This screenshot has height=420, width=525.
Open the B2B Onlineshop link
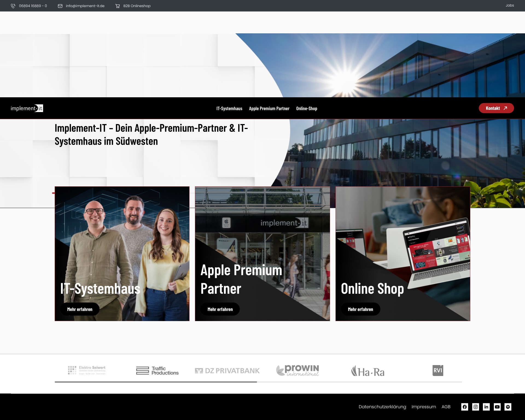click(x=137, y=6)
